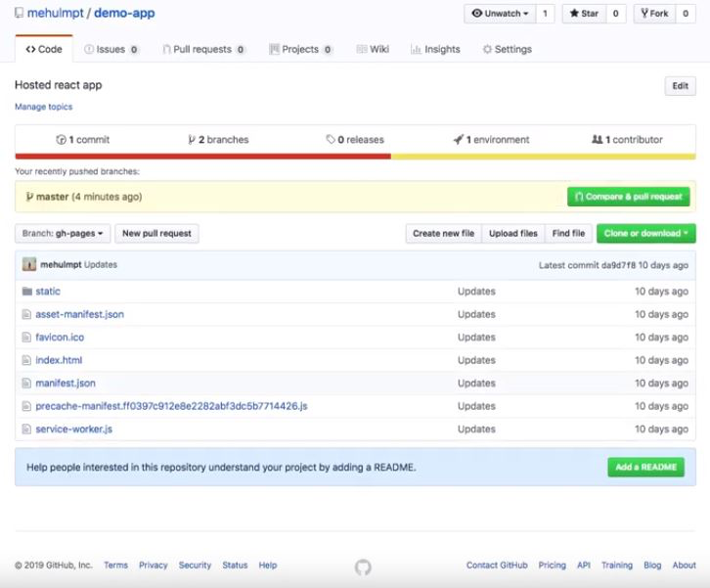Click the Pull requests tab icon

(166, 49)
